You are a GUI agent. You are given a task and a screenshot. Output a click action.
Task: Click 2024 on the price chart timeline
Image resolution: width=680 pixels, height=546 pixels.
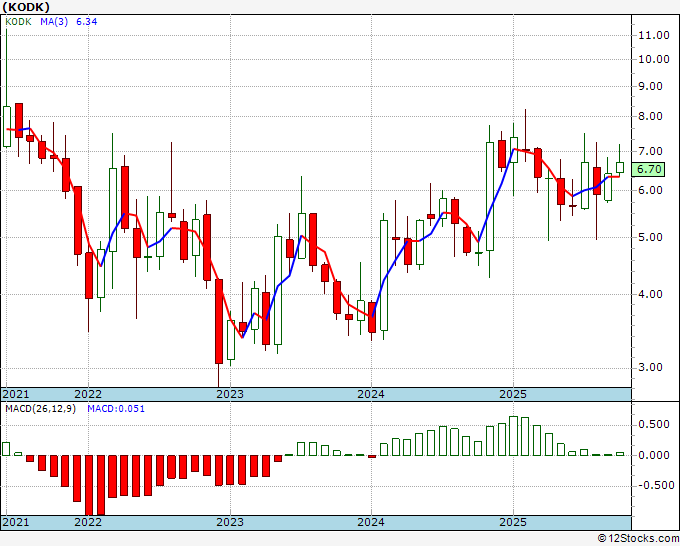pos(371,394)
